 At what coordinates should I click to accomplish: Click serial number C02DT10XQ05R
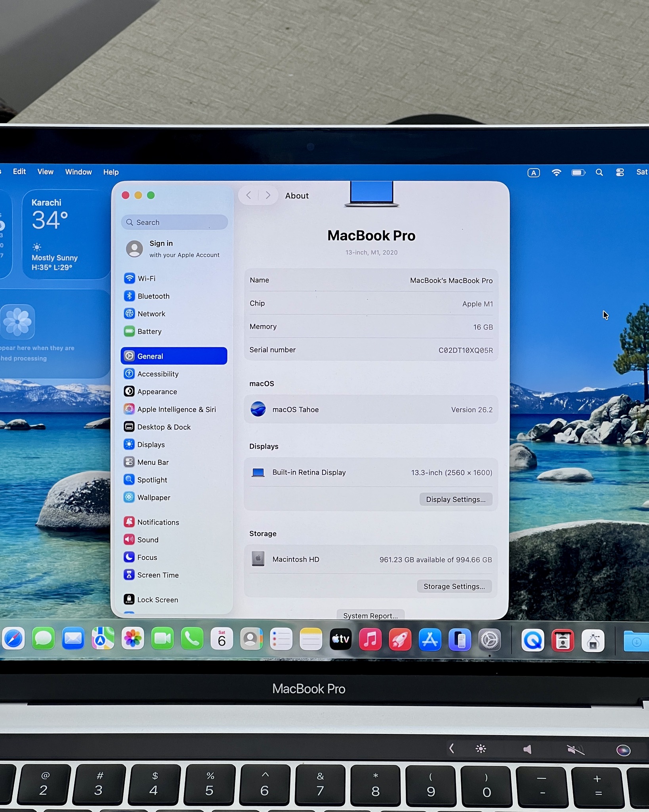click(x=466, y=350)
